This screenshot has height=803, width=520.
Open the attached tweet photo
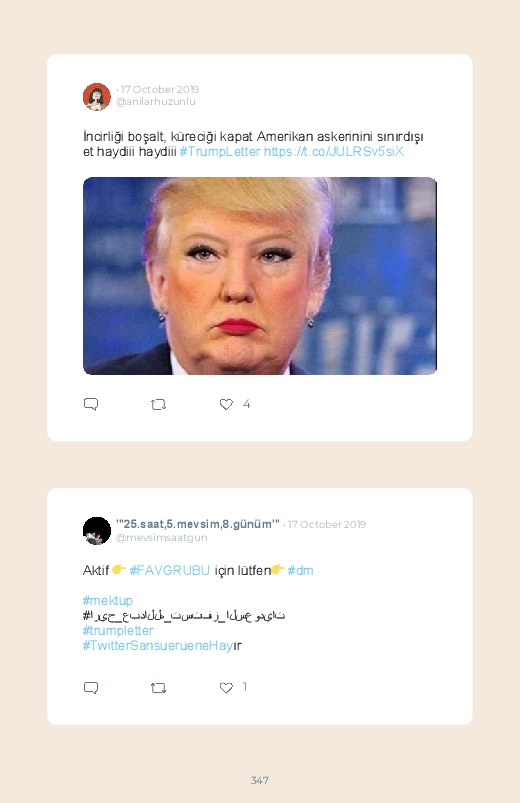coord(260,276)
